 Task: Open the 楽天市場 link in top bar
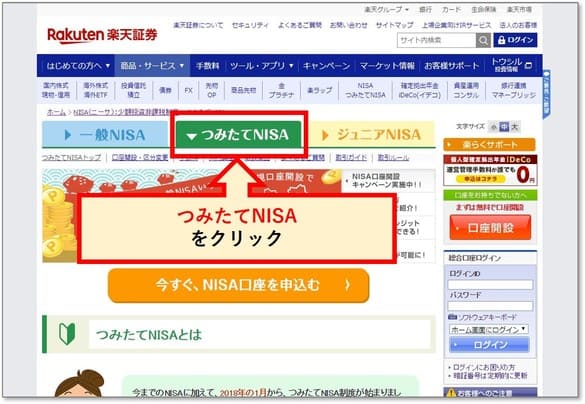tap(519, 10)
